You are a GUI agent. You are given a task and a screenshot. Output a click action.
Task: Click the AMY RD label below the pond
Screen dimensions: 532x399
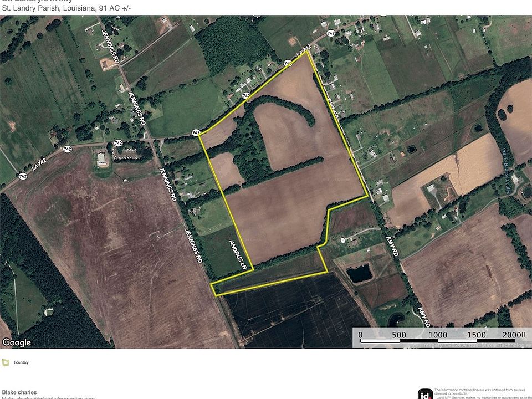[x=423, y=316]
